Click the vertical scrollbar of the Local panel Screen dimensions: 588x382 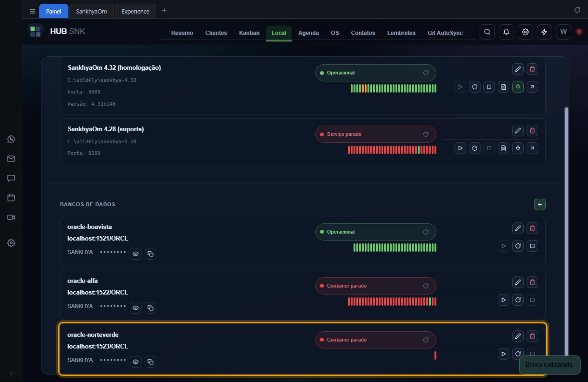pos(566,233)
